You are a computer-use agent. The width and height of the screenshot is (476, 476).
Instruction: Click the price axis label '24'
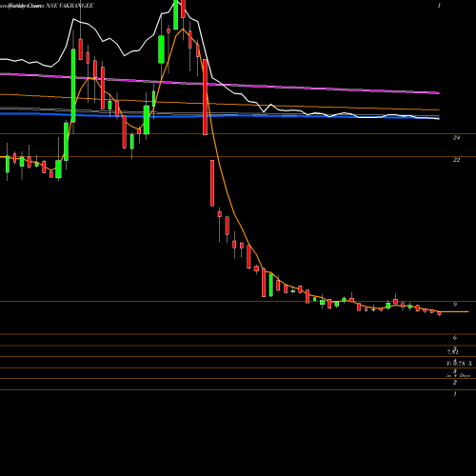point(456,138)
